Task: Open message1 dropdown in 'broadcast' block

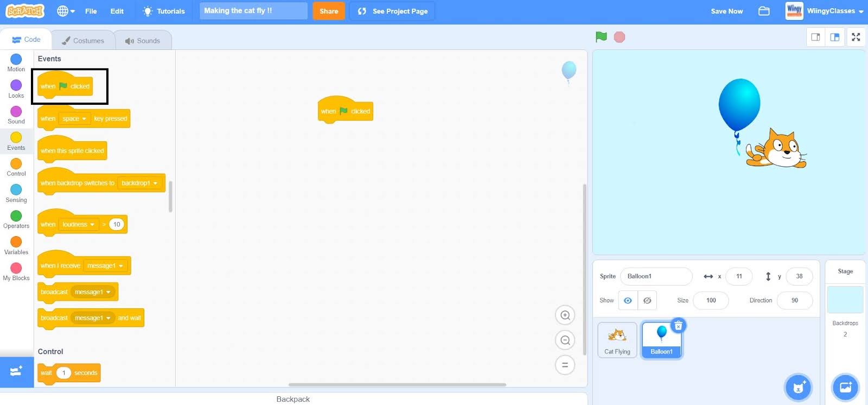Action: [93, 292]
